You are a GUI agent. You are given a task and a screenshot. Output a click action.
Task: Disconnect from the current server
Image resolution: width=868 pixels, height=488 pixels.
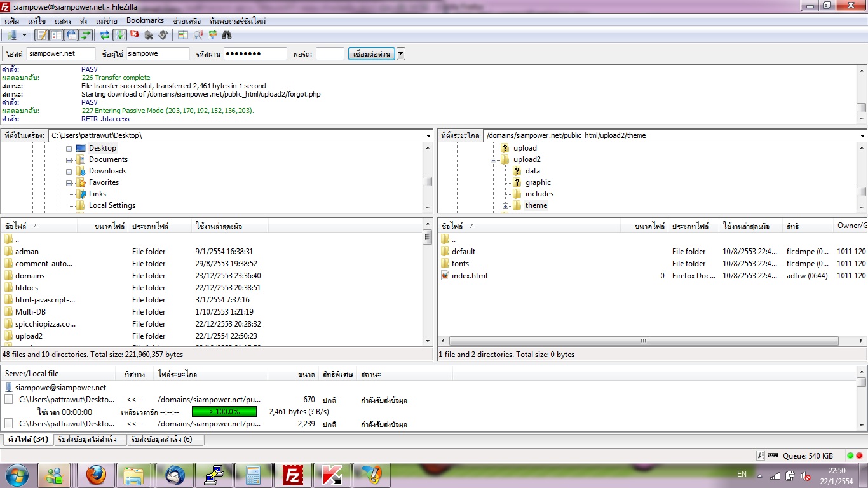click(149, 35)
